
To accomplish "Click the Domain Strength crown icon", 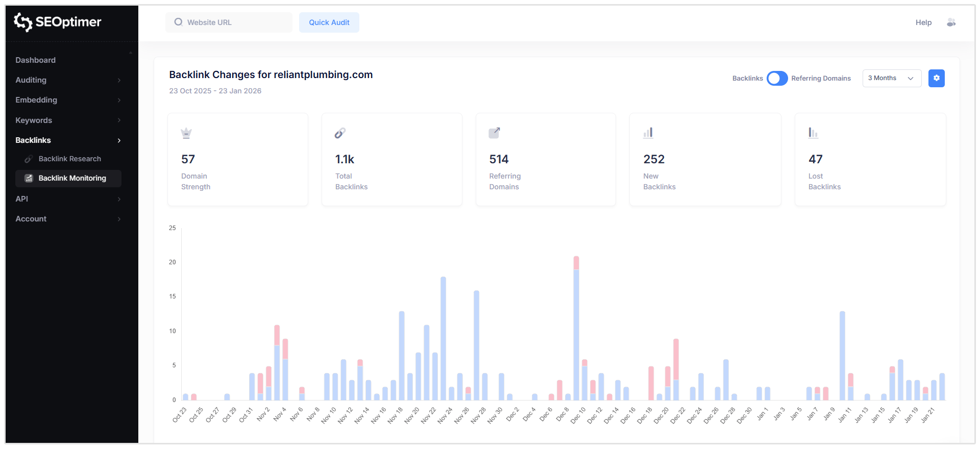I will (186, 133).
